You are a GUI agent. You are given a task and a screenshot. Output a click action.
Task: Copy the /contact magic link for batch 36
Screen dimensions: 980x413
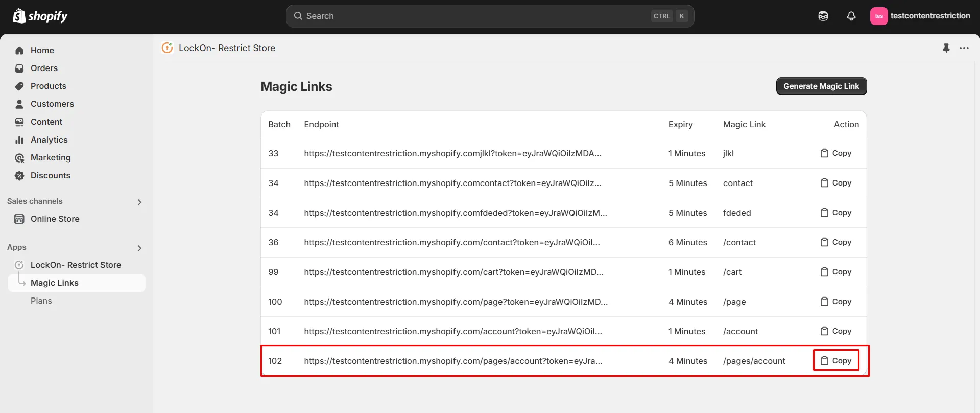(836, 242)
